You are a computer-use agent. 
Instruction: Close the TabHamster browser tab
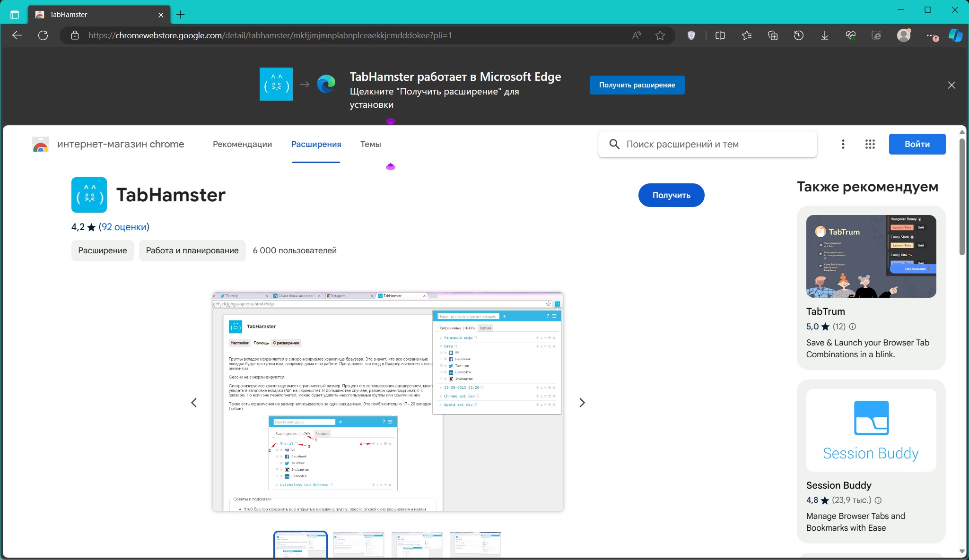[161, 15]
